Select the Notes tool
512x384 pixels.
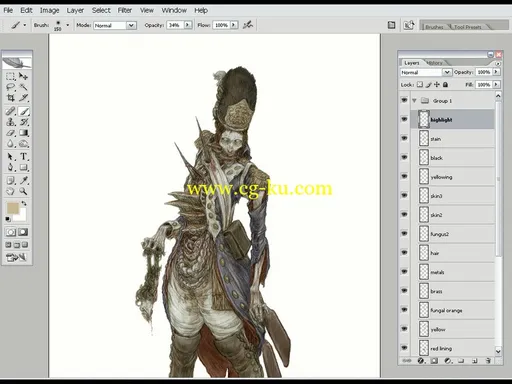(10, 180)
